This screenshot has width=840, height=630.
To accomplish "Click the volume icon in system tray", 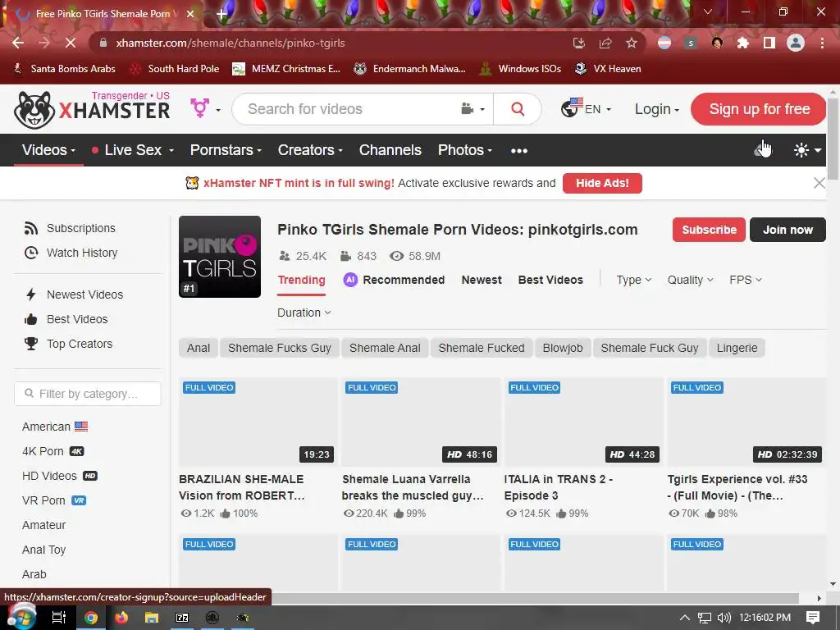I will 724,618.
